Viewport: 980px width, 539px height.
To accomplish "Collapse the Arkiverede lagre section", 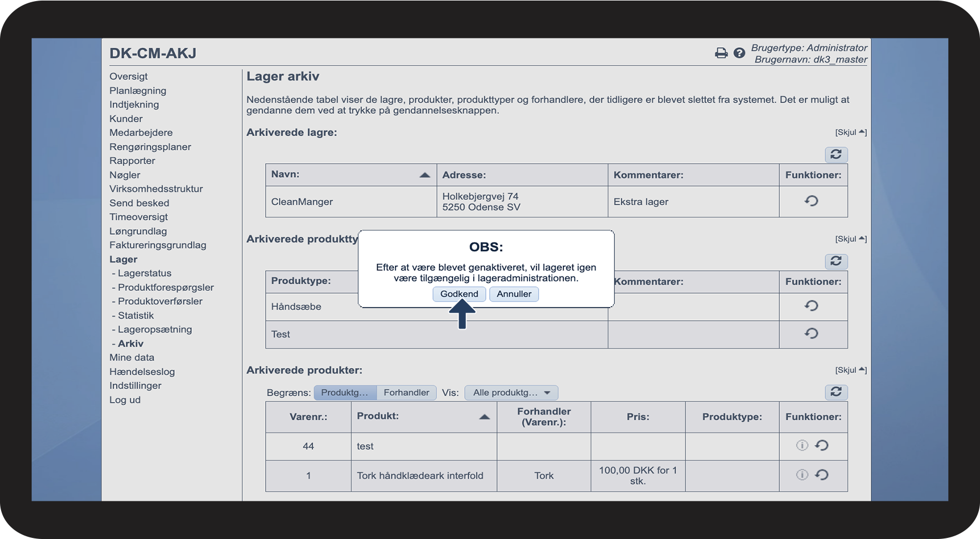I will point(850,132).
